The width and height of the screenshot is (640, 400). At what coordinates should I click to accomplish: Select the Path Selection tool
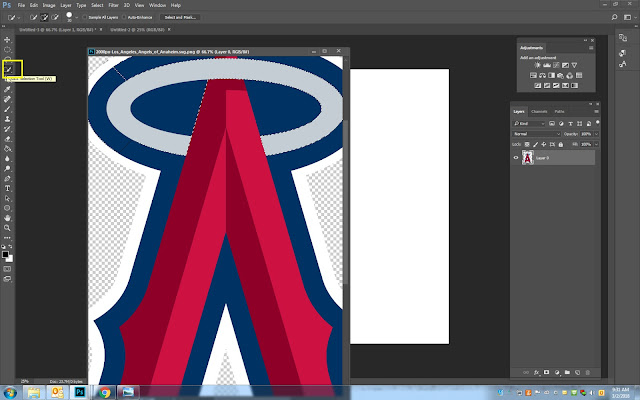pyautogui.click(x=7, y=198)
